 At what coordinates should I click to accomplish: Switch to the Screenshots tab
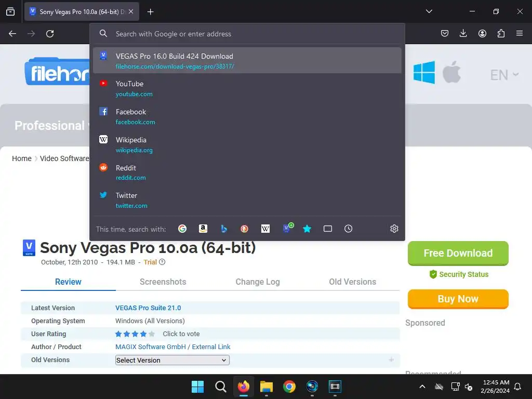[163, 282]
